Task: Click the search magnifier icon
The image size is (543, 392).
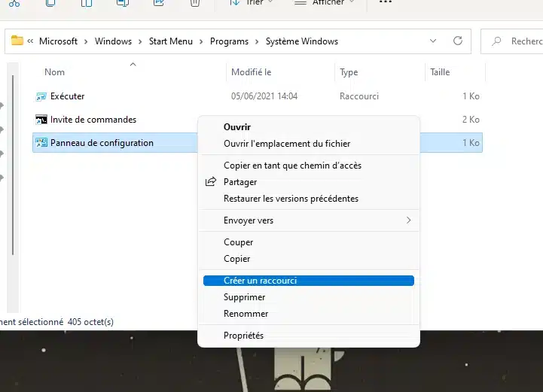Action: pos(497,41)
